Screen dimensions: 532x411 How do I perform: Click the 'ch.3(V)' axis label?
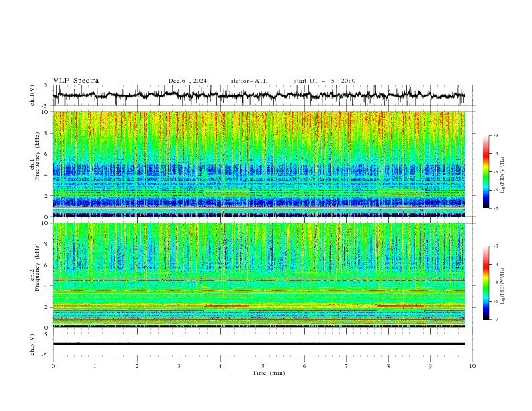32,345
